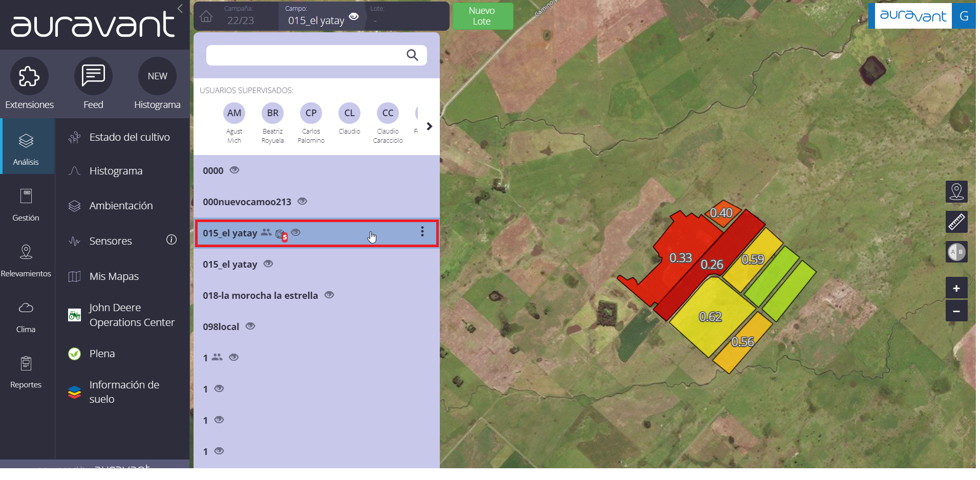Click the Nuevo Lote button

point(482,16)
